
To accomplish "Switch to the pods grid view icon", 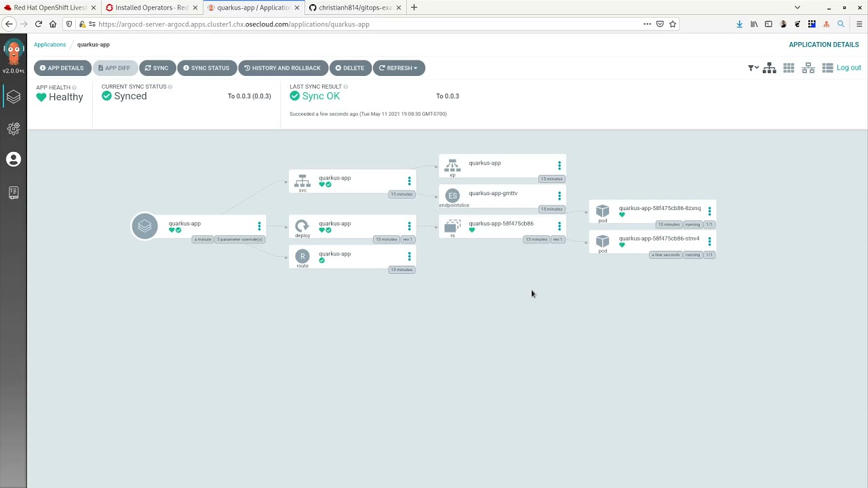I will (789, 68).
